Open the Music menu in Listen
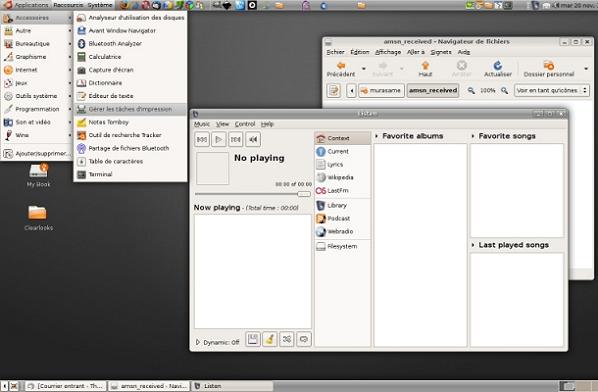This screenshot has height=392, width=598. tap(202, 124)
